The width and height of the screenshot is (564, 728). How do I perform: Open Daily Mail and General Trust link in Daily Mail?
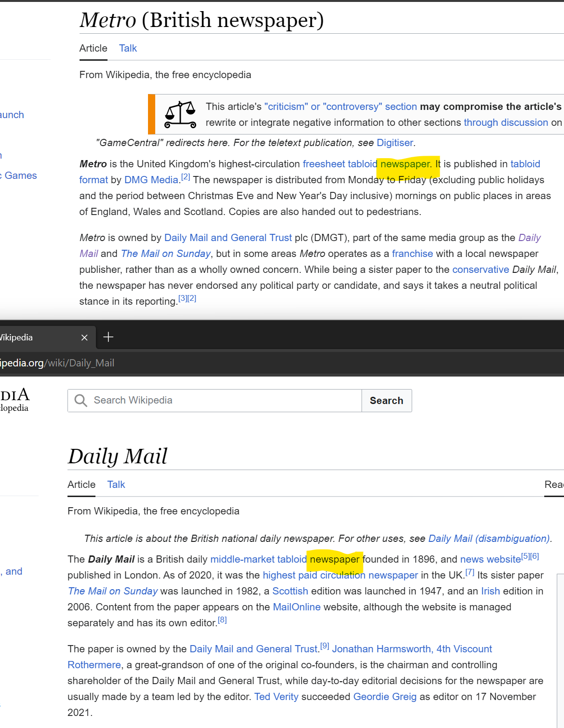click(x=254, y=649)
